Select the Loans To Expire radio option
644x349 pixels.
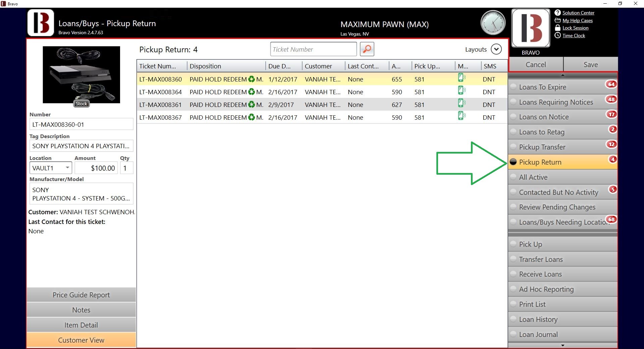point(513,87)
